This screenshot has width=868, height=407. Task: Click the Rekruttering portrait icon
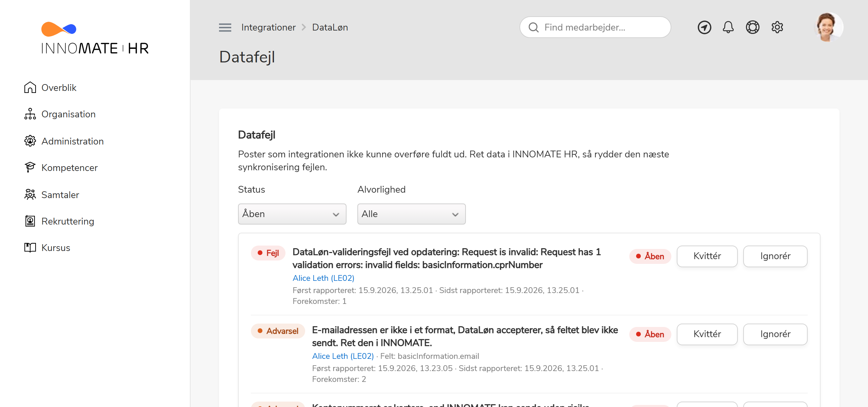tap(30, 221)
